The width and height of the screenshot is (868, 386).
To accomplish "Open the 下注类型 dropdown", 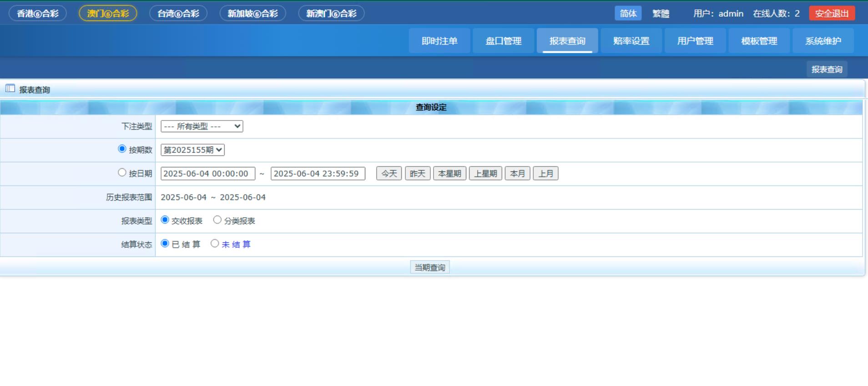I will click(202, 126).
